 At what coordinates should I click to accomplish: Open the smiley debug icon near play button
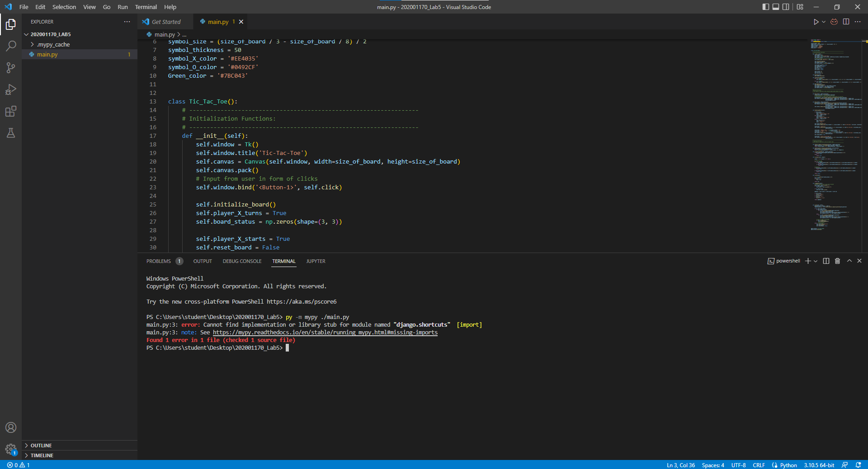pyautogui.click(x=834, y=22)
